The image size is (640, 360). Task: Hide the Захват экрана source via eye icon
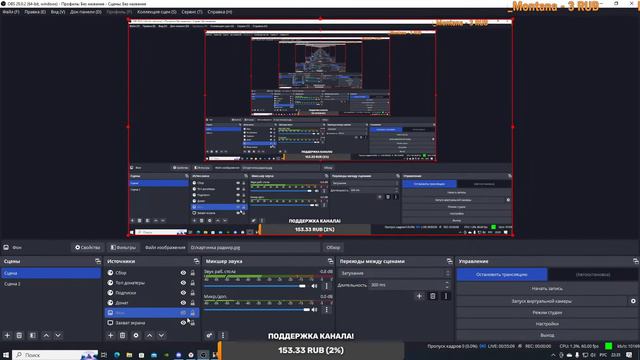(183, 322)
